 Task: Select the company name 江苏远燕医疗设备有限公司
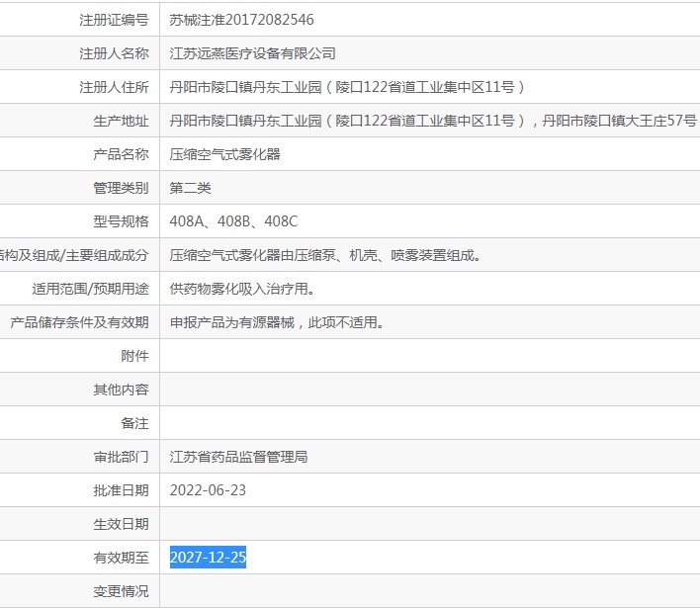click(252, 53)
